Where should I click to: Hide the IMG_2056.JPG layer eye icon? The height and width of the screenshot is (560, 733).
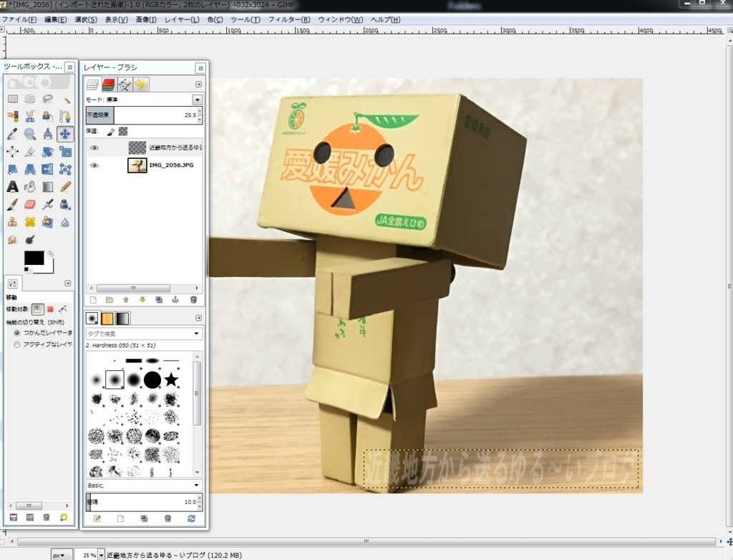tap(94, 165)
